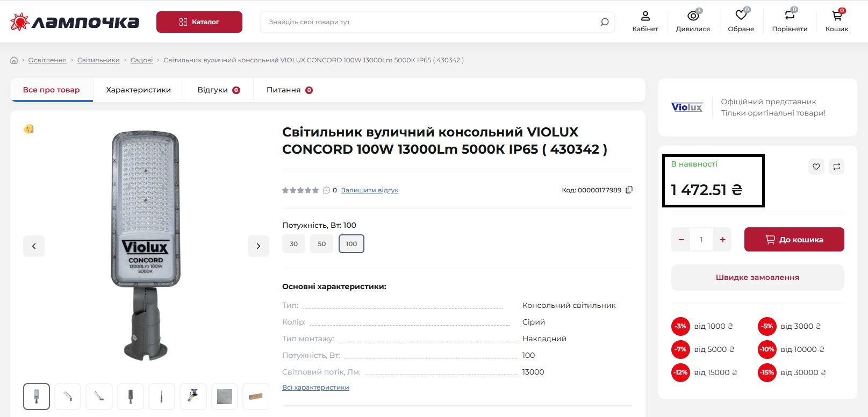The height and width of the screenshot is (417, 868).
Task: Open the Всі характеристики link
Action: tap(315, 387)
